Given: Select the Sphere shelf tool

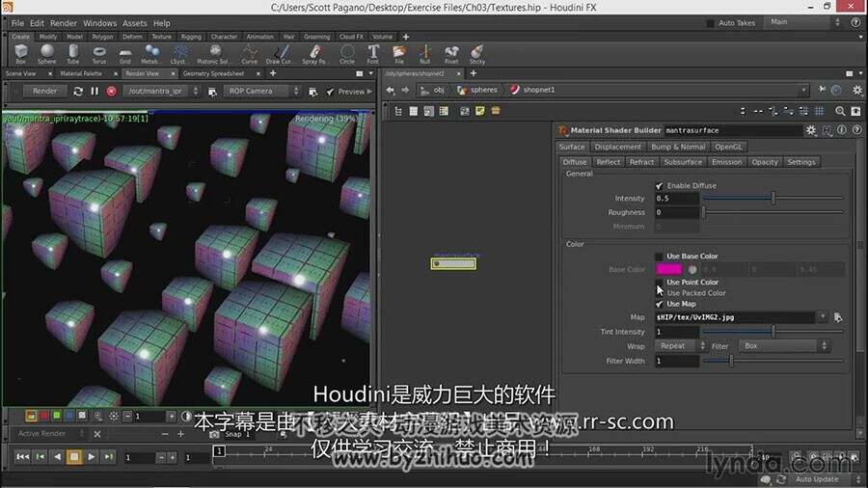Looking at the screenshot, I should (47, 54).
